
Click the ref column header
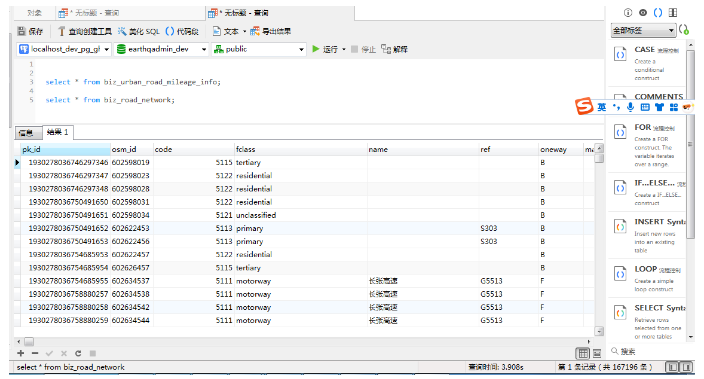508,149
